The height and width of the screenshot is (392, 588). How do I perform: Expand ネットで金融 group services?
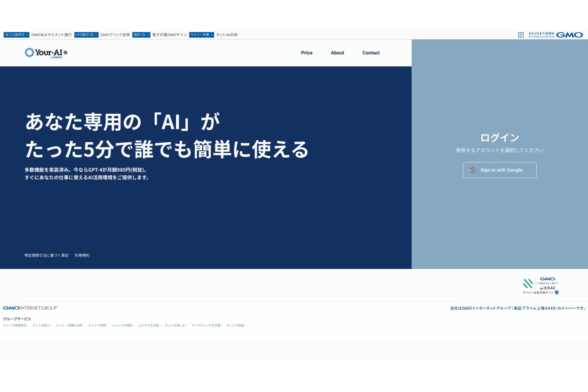click(236, 325)
